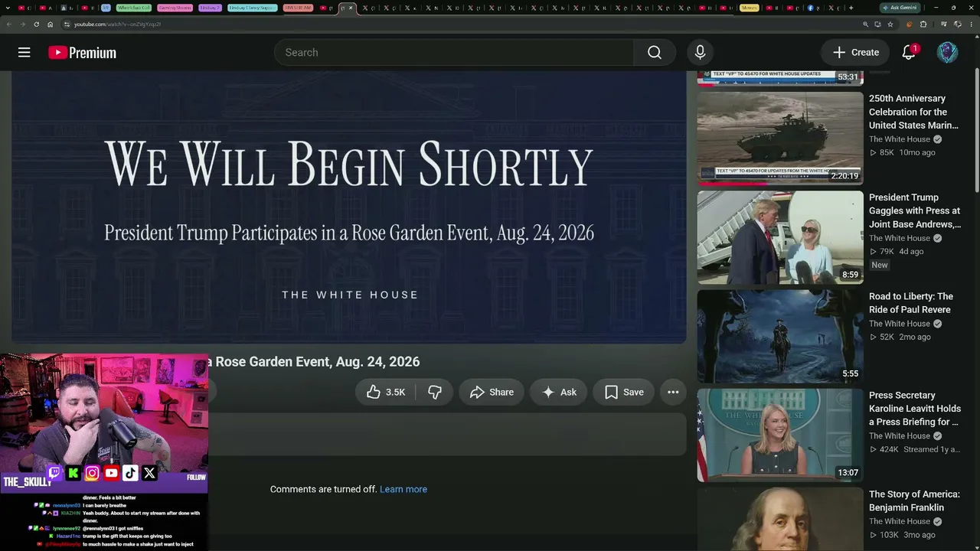Open the page zoom magnifier icon

coord(864,24)
